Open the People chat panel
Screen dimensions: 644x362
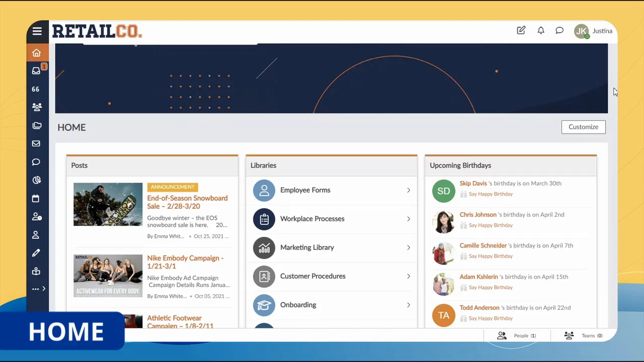tap(517, 335)
